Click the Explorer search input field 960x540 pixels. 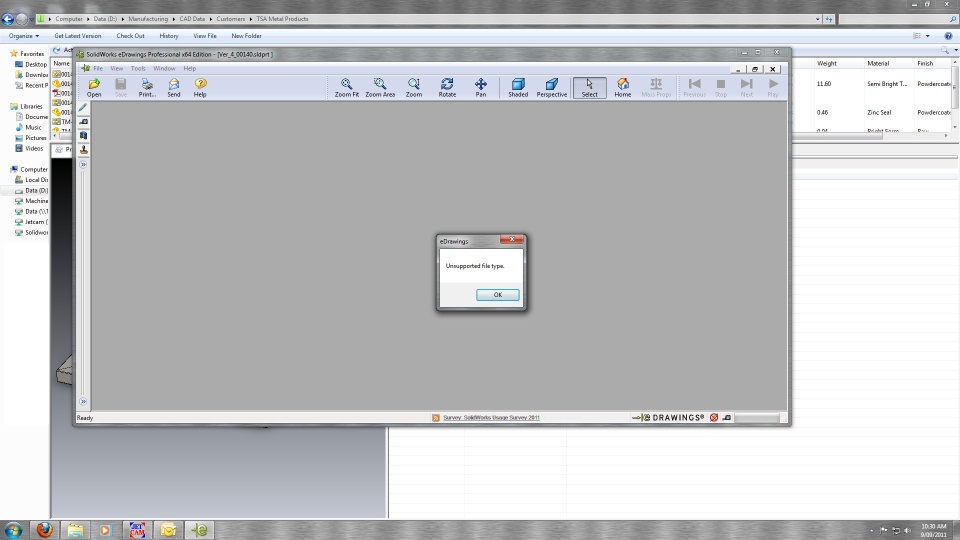[x=893, y=19]
